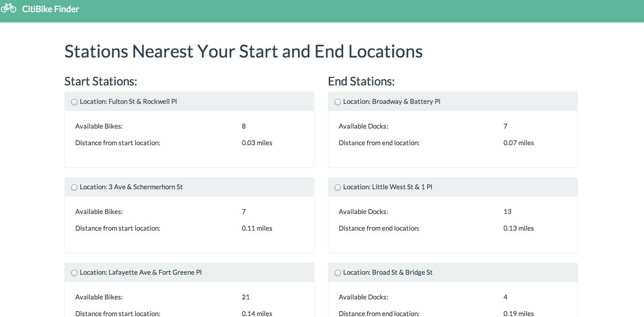This screenshot has width=644, height=317.
Task: Click the 'Stations Nearest Your Start and End Locations' heading
Action: pyautogui.click(x=244, y=51)
